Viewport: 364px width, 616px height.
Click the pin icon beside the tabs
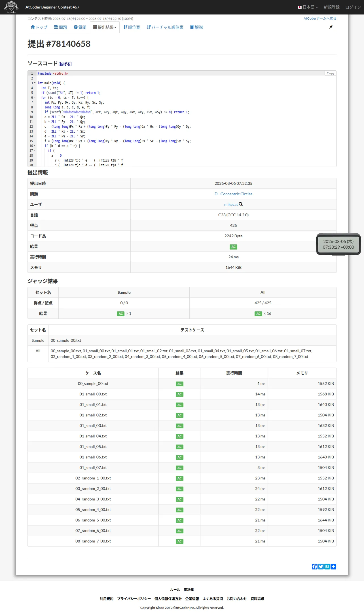coord(331,27)
